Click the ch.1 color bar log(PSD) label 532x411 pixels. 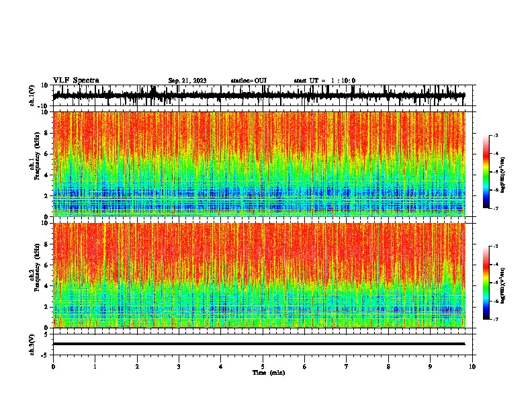point(503,175)
